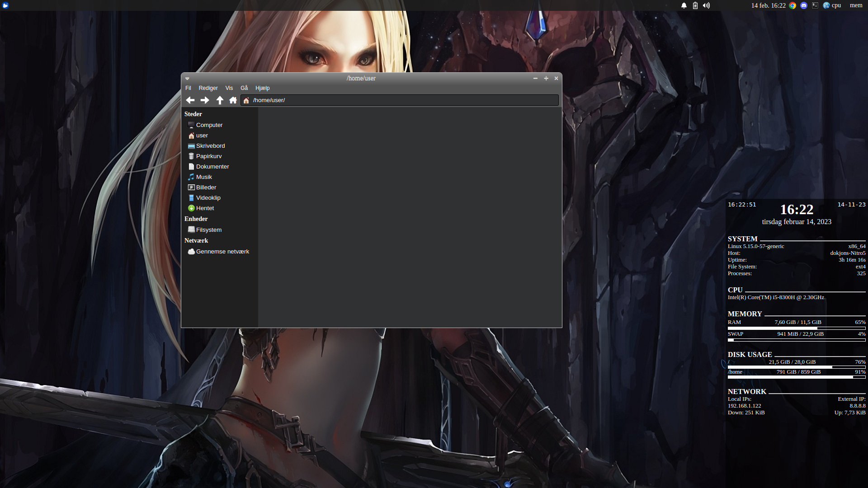
Task: Select the user home entry in the sidebar
Action: [219, 136]
